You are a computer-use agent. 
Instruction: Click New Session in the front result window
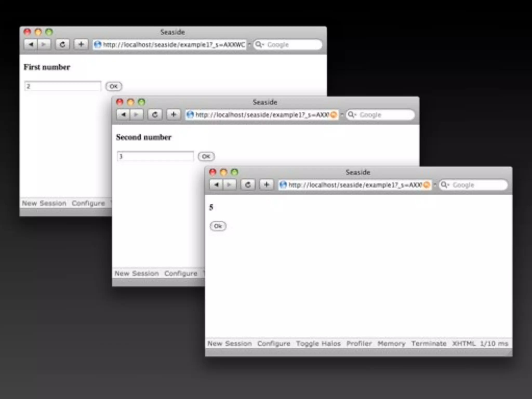pyautogui.click(x=230, y=343)
